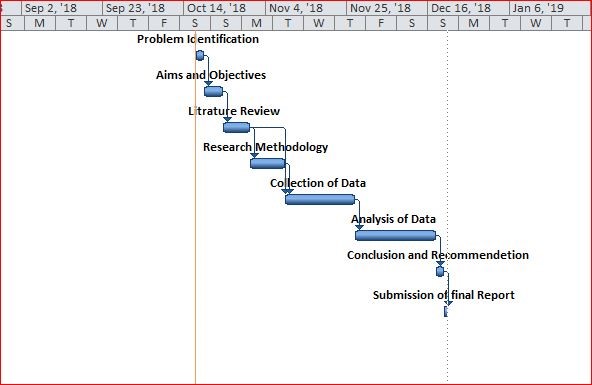Select the Litrature Review task bar
592x385 pixels.
(236, 128)
